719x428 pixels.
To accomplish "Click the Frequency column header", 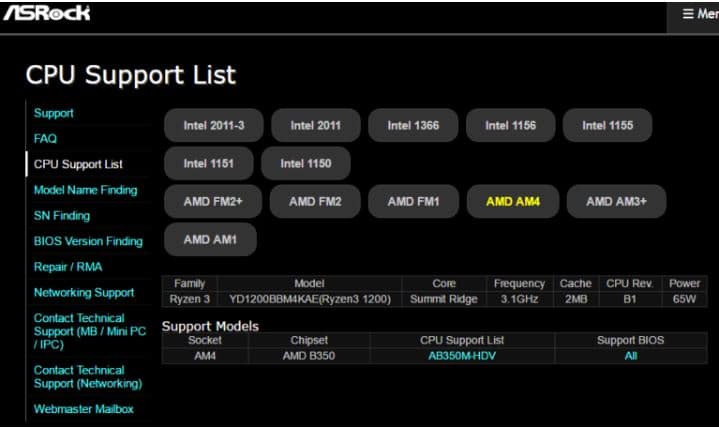I will point(519,283).
